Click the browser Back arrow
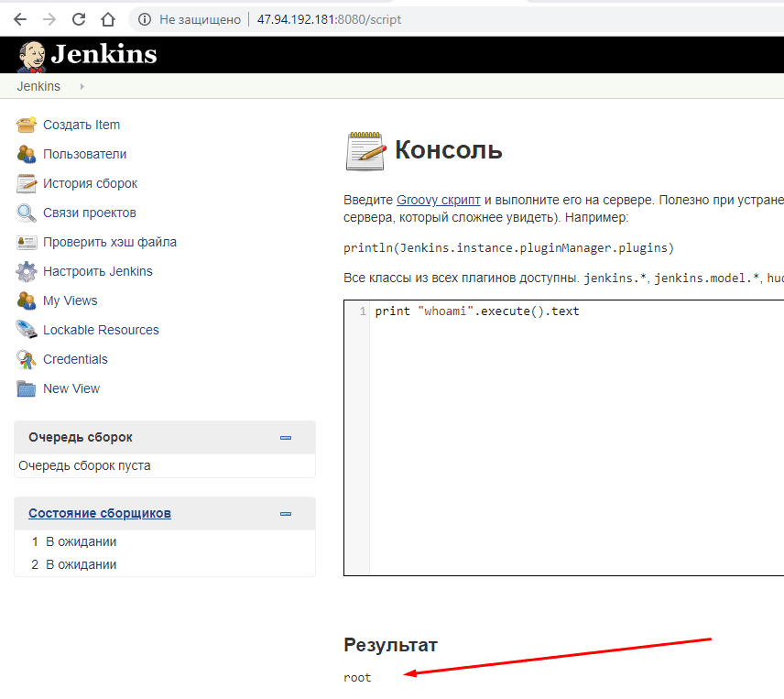This screenshot has width=784, height=699. pyautogui.click(x=20, y=19)
